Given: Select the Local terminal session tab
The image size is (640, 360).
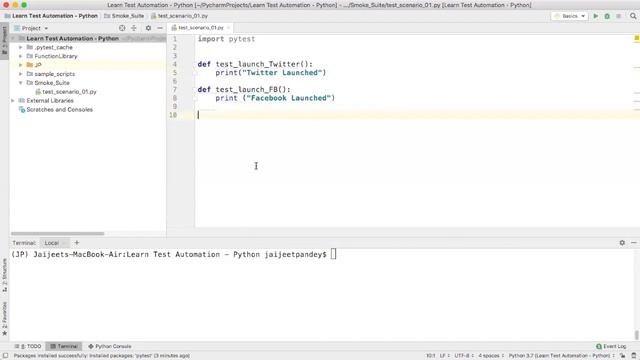Looking at the screenshot, I should coord(52,243).
